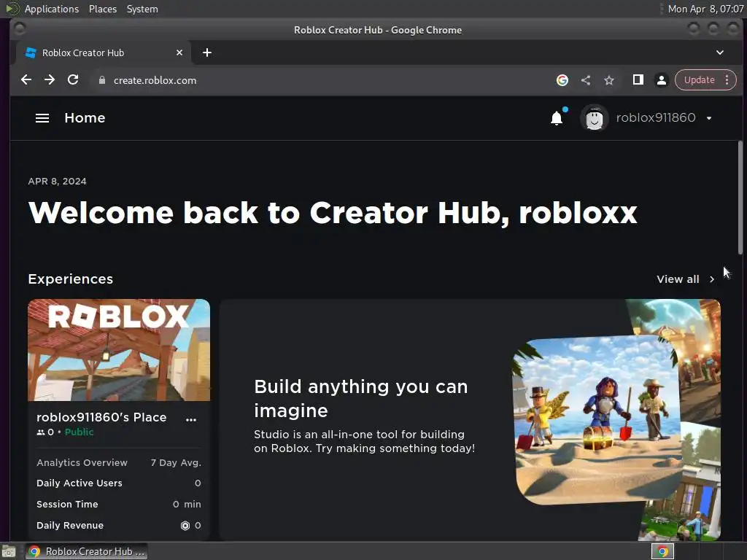Click the APR 8, 2024 date text
747x560 pixels.
[x=57, y=182]
